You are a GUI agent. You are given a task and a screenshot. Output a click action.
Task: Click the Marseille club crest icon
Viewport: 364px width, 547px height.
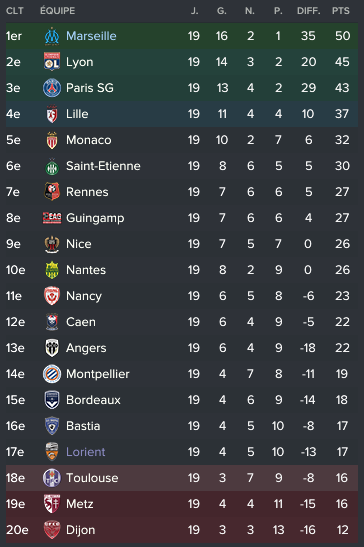(x=52, y=36)
